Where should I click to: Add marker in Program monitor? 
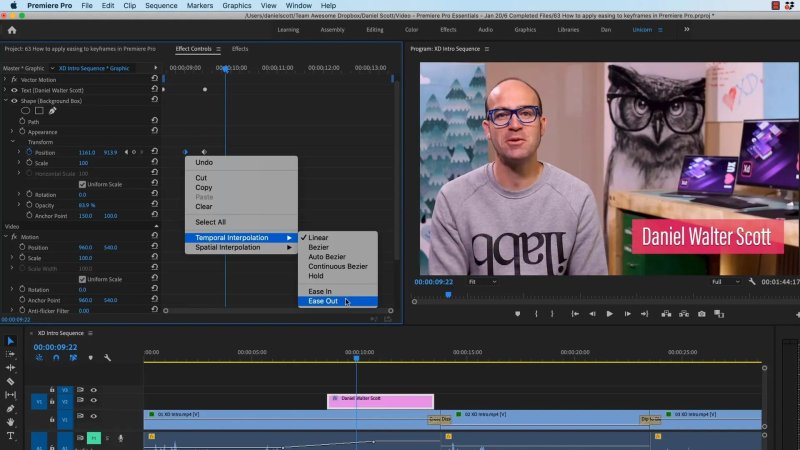click(517, 314)
